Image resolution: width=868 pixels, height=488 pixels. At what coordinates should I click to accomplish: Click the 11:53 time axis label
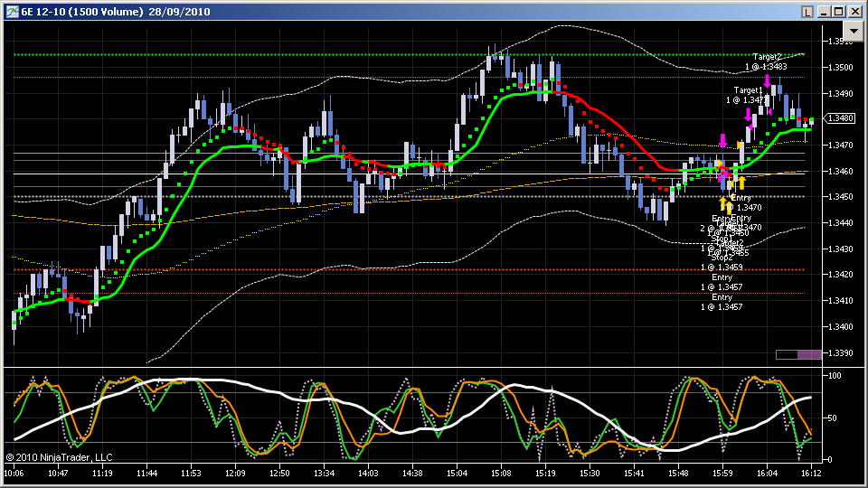click(x=191, y=473)
